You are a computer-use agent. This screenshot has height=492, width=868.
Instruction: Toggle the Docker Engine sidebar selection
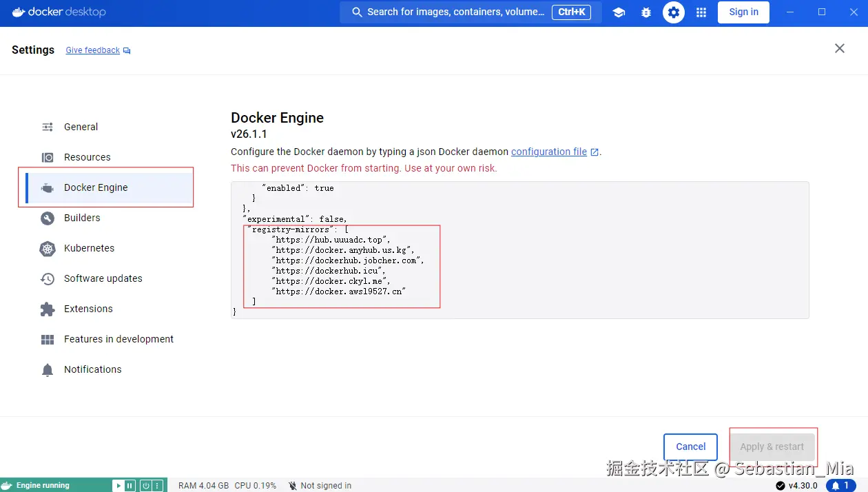pos(95,187)
